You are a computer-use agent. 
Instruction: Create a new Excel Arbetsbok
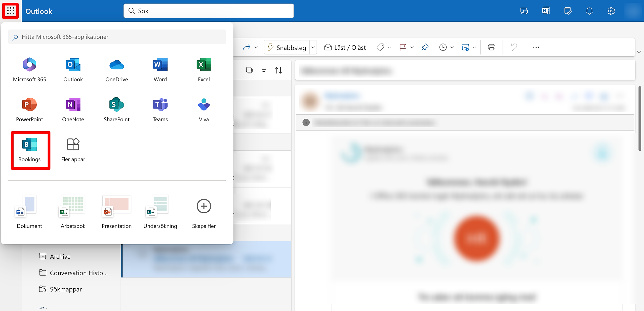(73, 212)
